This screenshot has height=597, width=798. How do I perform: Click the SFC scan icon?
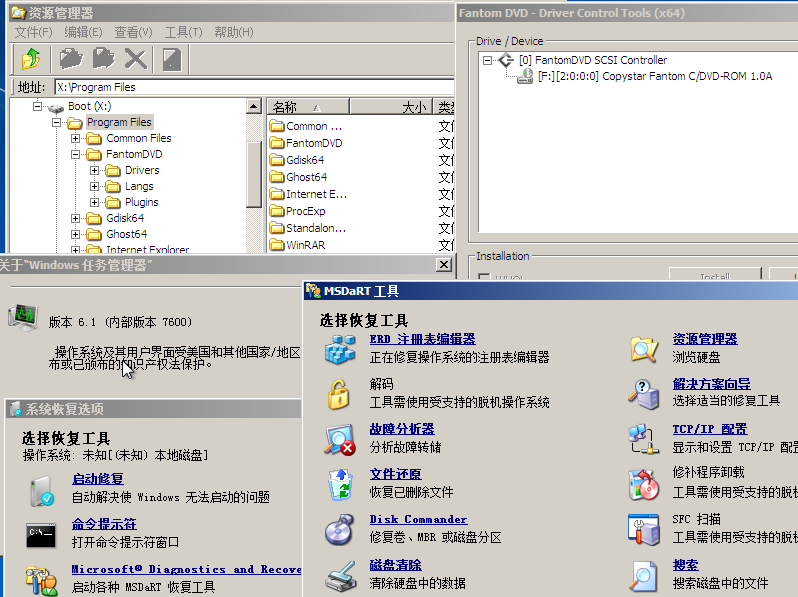click(x=644, y=530)
